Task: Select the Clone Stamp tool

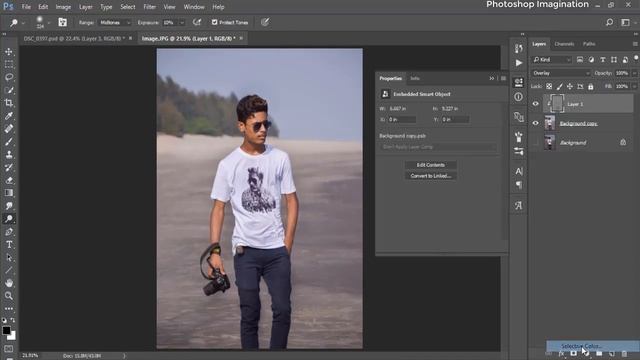Action: [9, 155]
